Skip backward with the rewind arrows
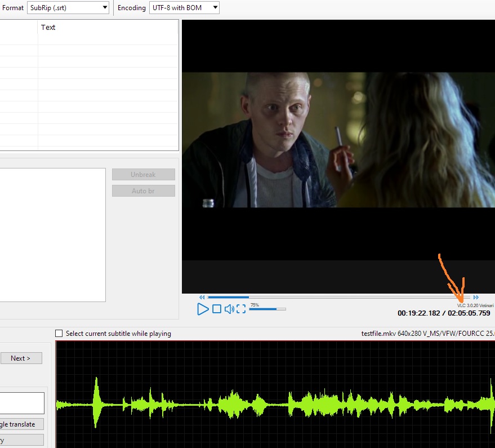The height and width of the screenshot is (448, 495). (202, 298)
